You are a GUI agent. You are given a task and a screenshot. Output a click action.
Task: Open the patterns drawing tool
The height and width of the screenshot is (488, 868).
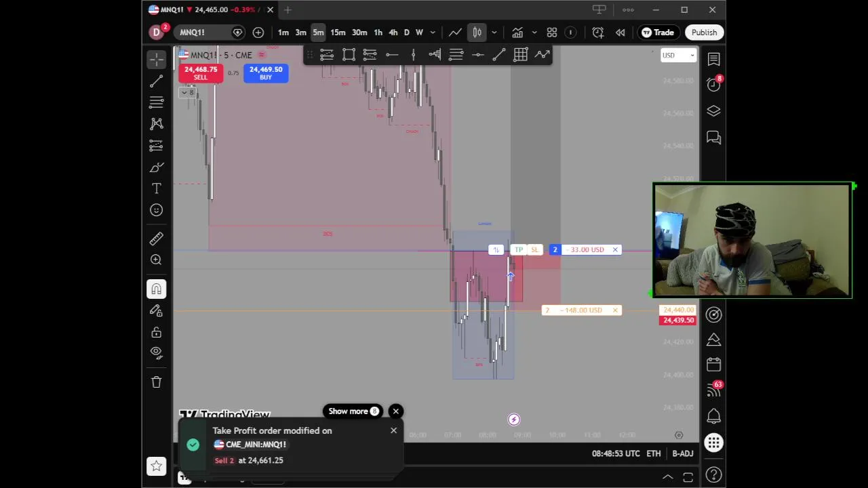(x=157, y=123)
